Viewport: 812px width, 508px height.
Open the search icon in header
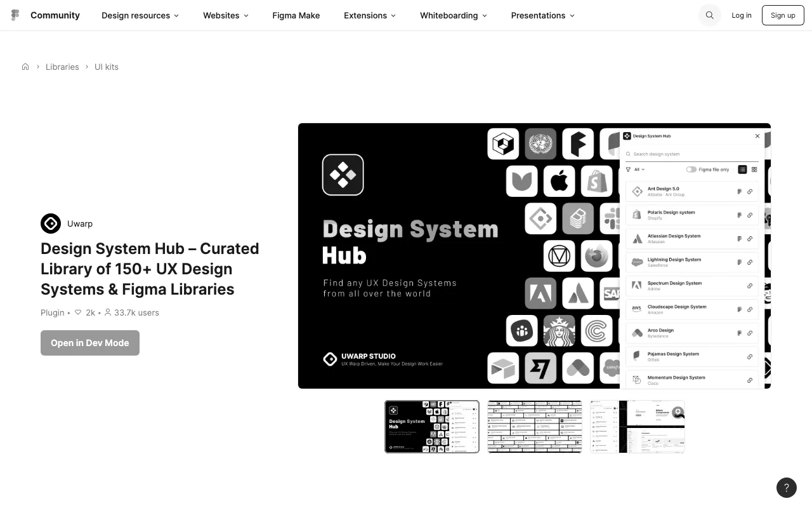[710, 15]
